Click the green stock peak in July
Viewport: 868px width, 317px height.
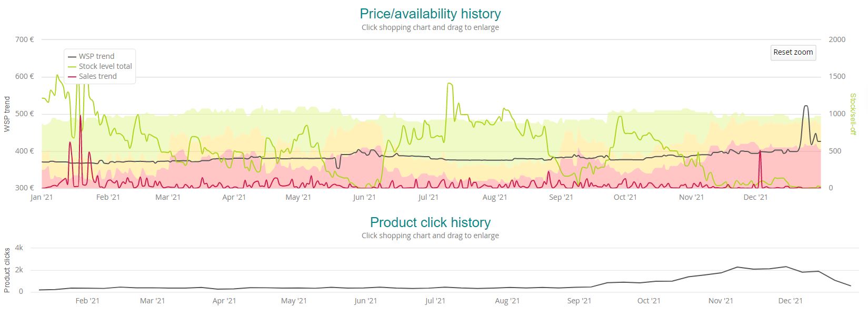(449, 84)
